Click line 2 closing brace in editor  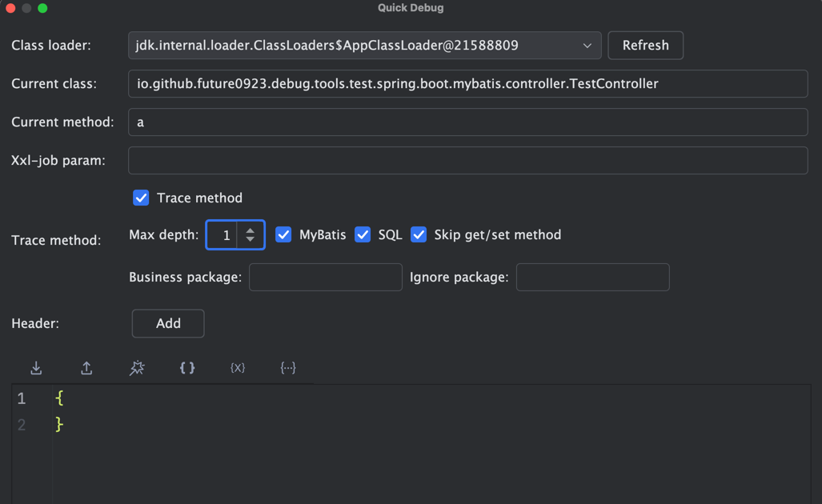(x=59, y=424)
